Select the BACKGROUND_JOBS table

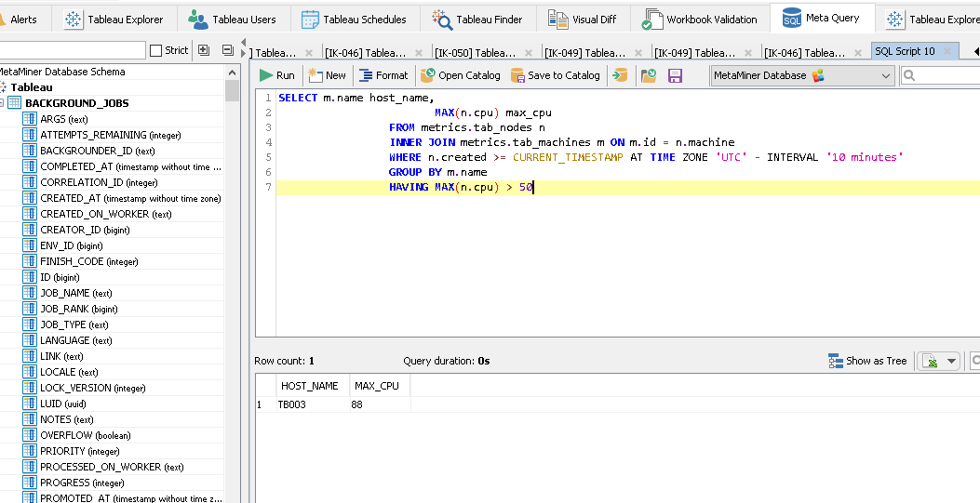[x=77, y=103]
